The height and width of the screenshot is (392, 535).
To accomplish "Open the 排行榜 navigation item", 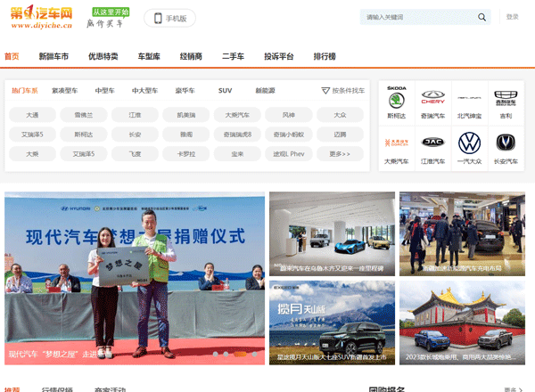I will coord(325,57).
